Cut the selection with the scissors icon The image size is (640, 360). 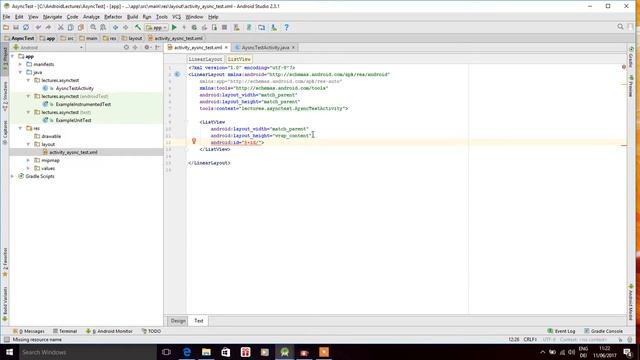tap(60, 27)
